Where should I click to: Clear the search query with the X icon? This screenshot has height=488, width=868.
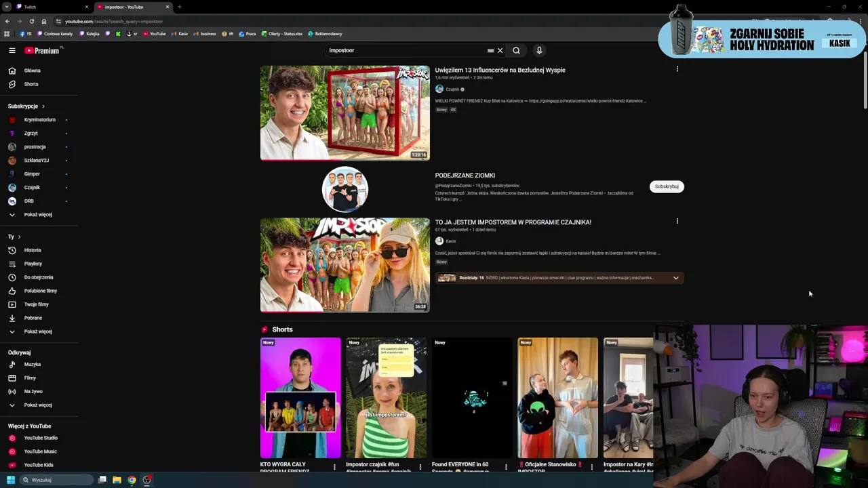click(x=500, y=50)
